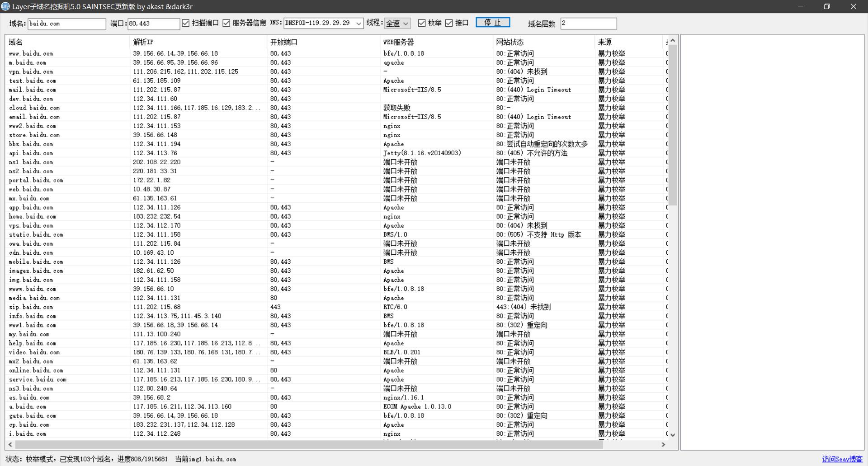The image size is (868, 466).
Task: Click the vertical scrollbar down arrow
Action: pyautogui.click(x=673, y=435)
